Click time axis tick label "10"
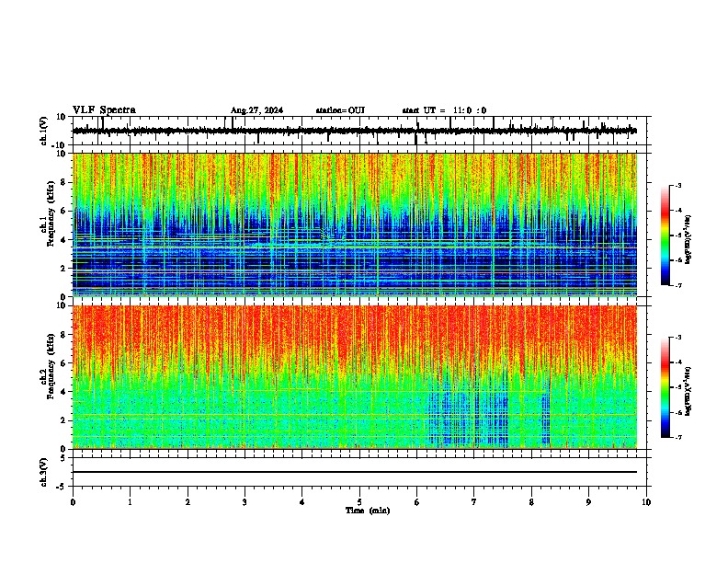The image size is (728, 563). pyautogui.click(x=646, y=502)
